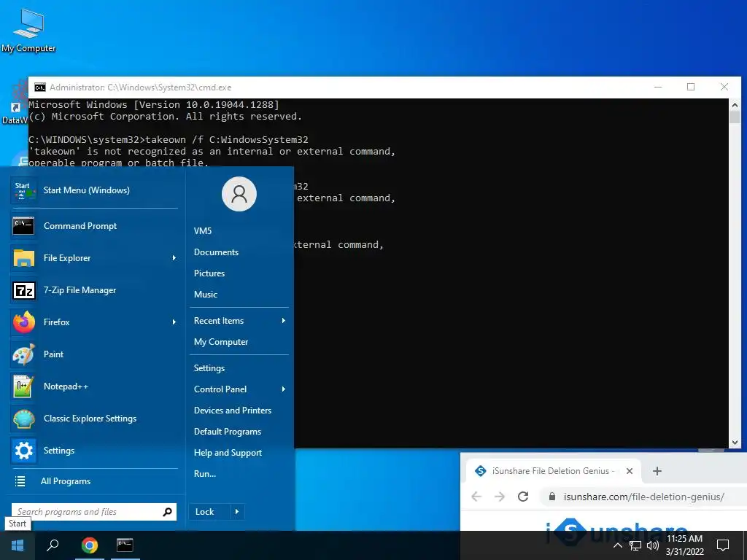The width and height of the screenshot is (747, 560).
Task: Open the network icon in system tray
Action: (635, 545)
